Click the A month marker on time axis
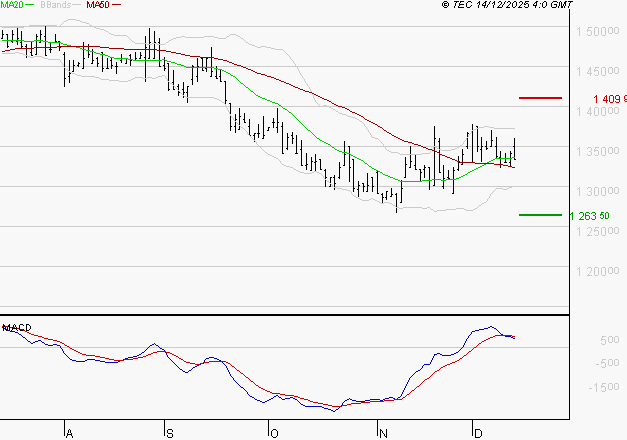Image resolution: width=627 pixels, height=440 pixels. 69,434
